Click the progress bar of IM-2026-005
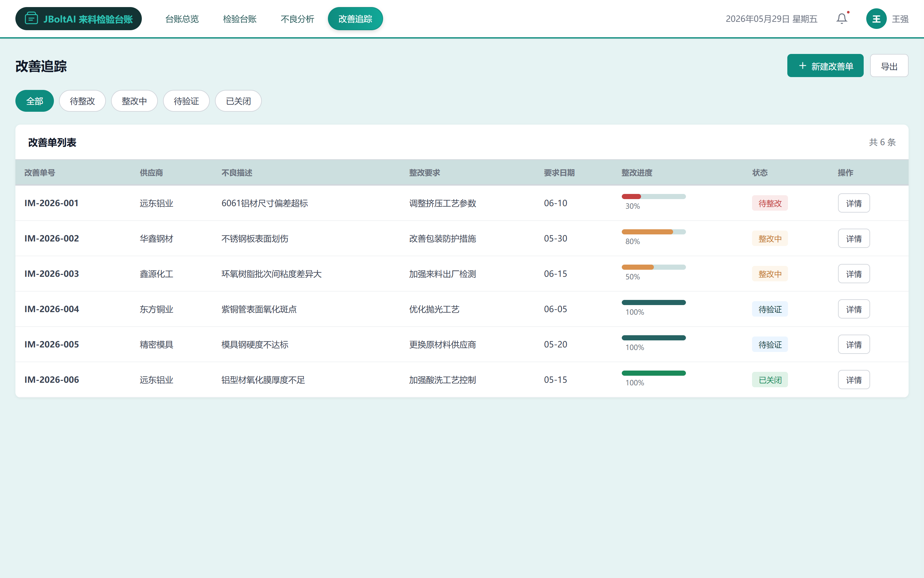The image size is (924, 578). click(654, 337)
